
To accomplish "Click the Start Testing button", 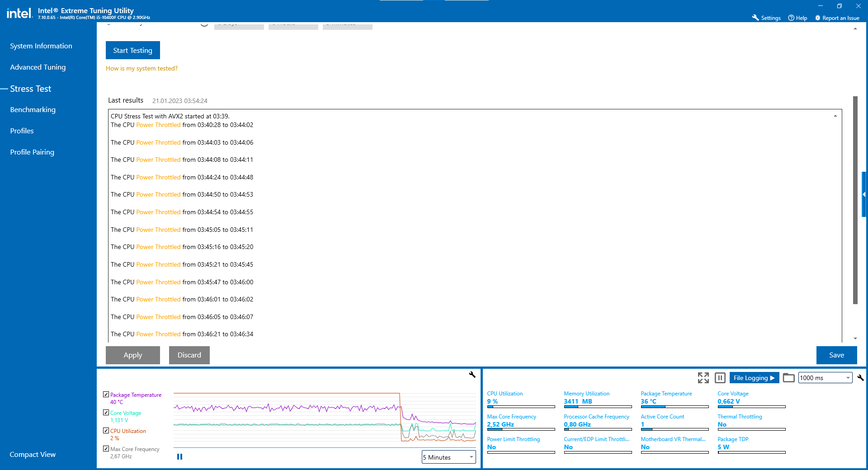I will 132,50.
